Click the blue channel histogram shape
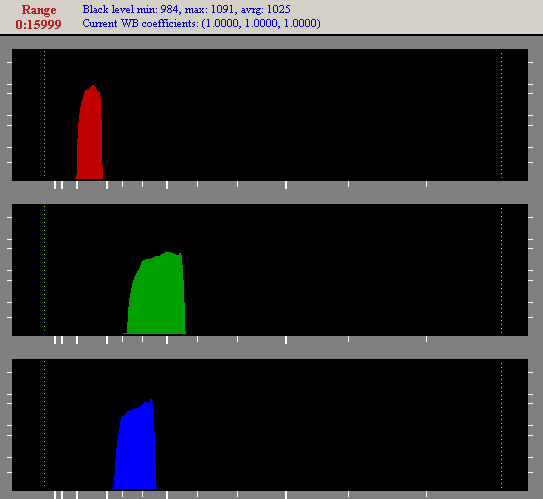Viewport: 543px width, 499px height. point(135,444)
